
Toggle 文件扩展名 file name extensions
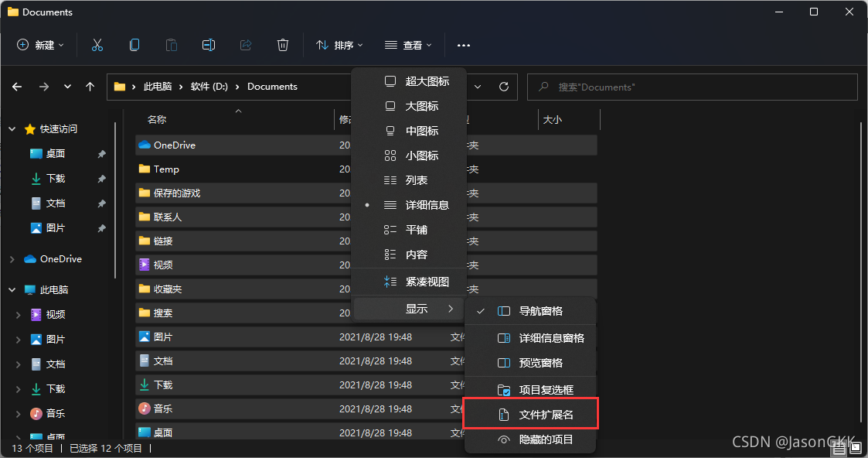click(x=530, y=414)
